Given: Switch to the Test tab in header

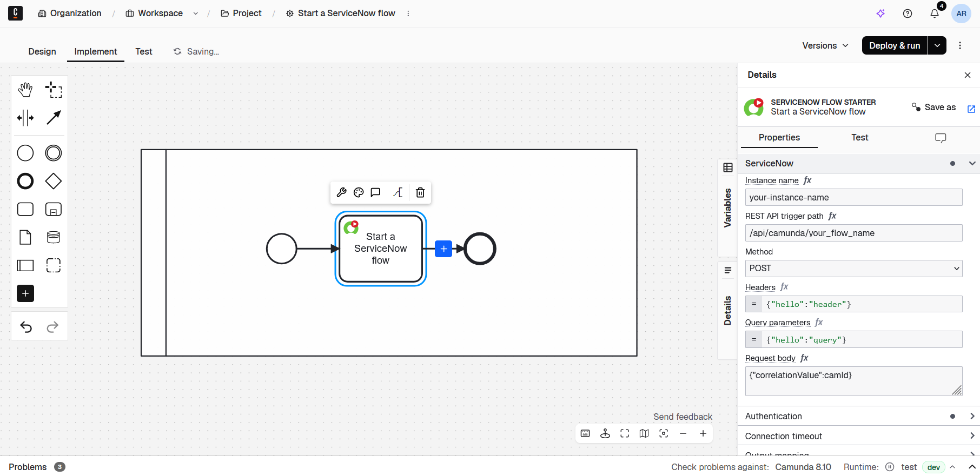Looking at the screenshot, I should point(144,51).
